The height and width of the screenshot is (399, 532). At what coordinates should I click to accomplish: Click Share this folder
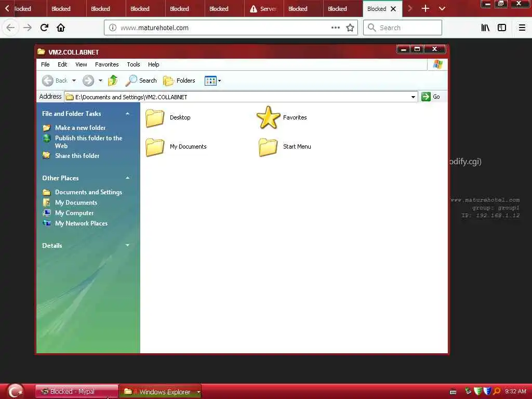click(x=77, y=156)
